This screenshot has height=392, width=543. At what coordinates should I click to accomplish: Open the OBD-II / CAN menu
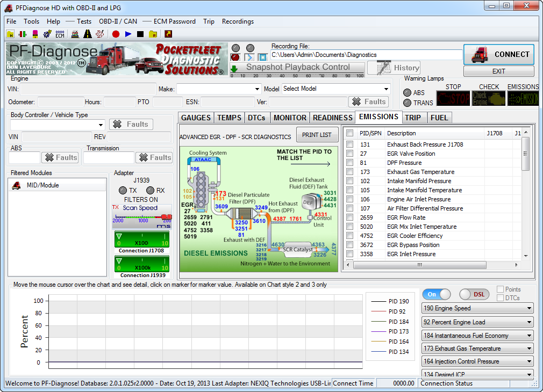pos(118,21)
